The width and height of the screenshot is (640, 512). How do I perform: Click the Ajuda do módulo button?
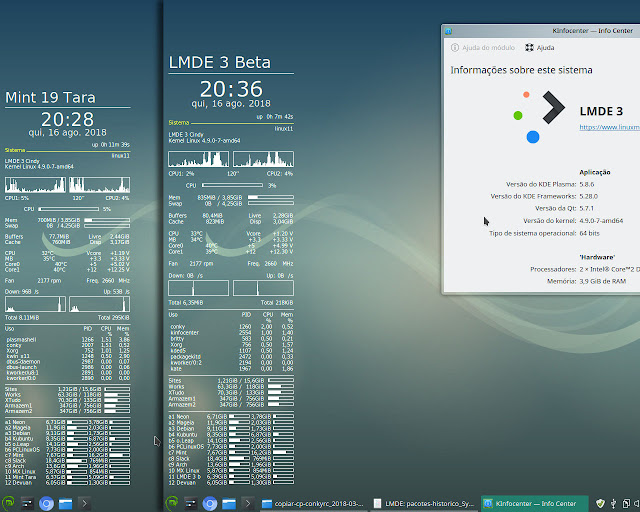tap(483, 47)
